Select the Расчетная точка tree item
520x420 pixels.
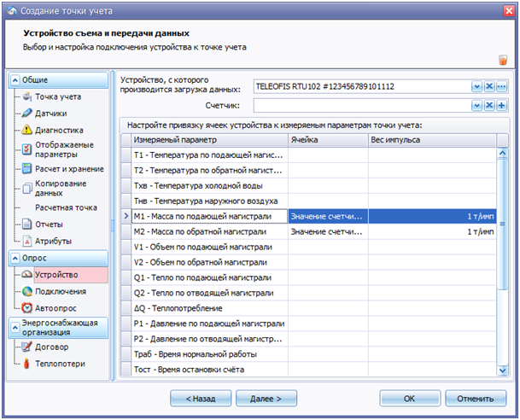click(66, 207)
